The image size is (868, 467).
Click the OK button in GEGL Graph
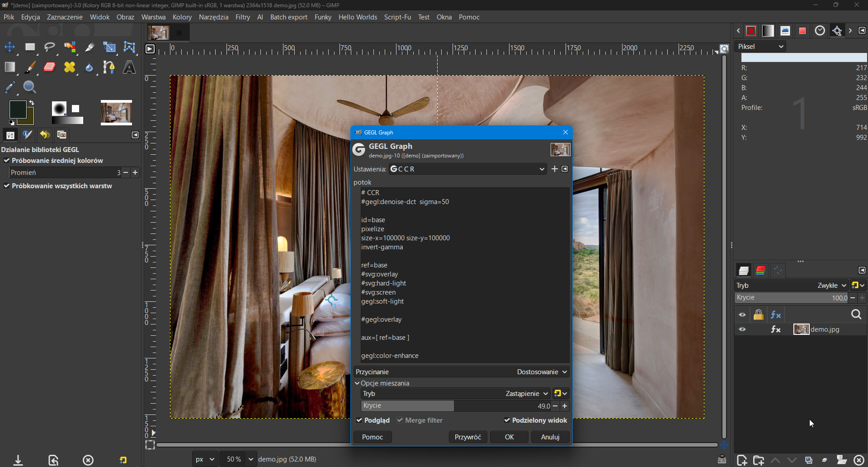coord(509,437)
